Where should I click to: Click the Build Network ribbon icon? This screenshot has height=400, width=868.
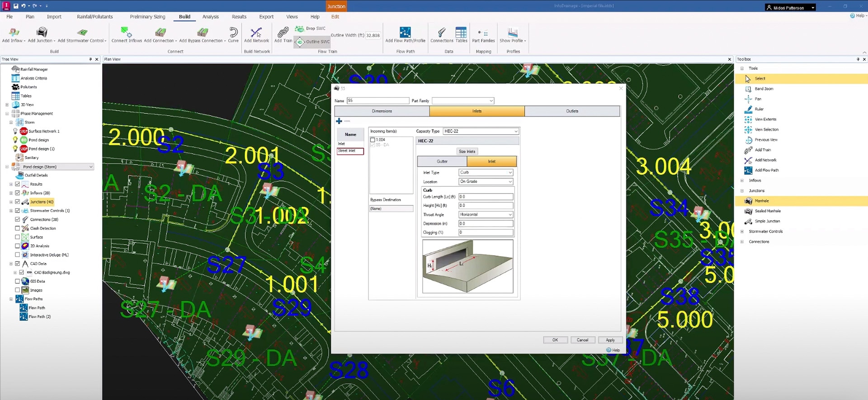256,33
